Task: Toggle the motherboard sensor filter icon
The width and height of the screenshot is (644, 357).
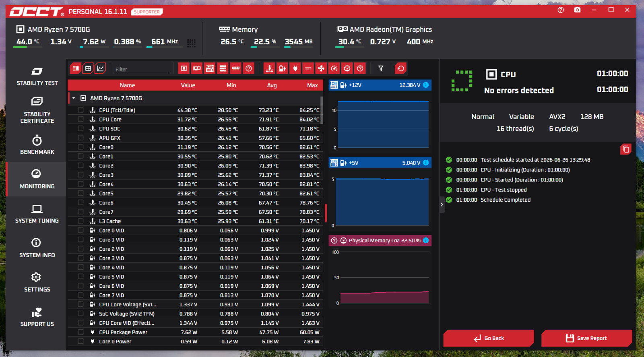Action: 210,68
